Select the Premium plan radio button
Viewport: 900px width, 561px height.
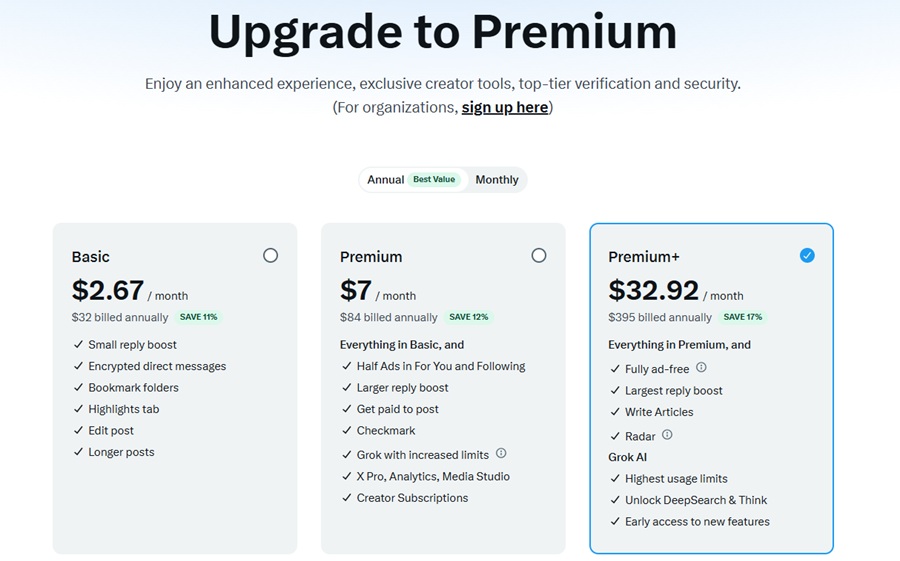pos(538,256)
